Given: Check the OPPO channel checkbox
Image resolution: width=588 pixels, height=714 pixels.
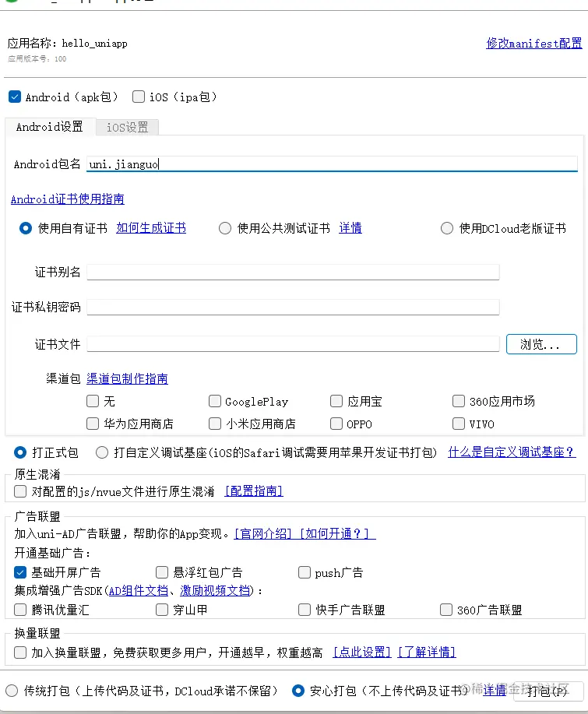Looking at the screenshot, I should pyautogui.click(x=336, y=424).
